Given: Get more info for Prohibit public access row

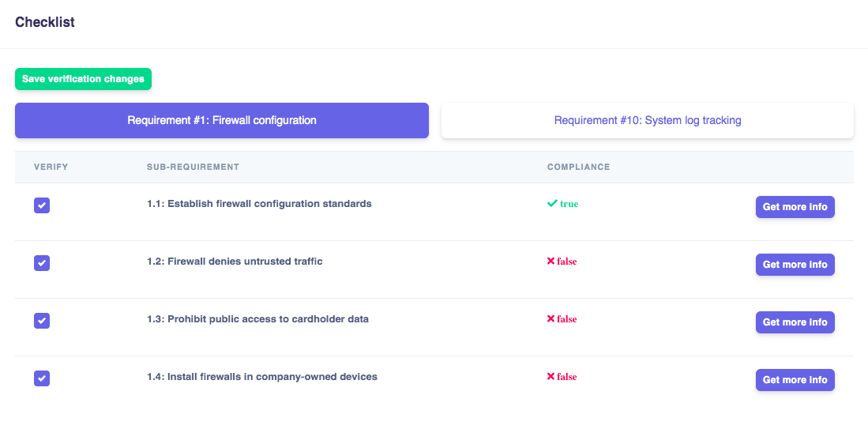Looking at the screenshot, I should coord(795,322).
